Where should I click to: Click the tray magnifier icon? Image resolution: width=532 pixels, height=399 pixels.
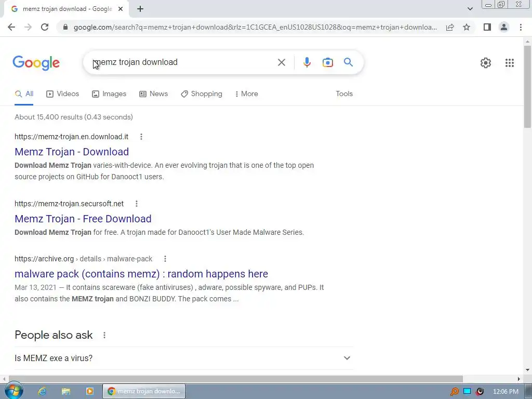pos(454,392)
